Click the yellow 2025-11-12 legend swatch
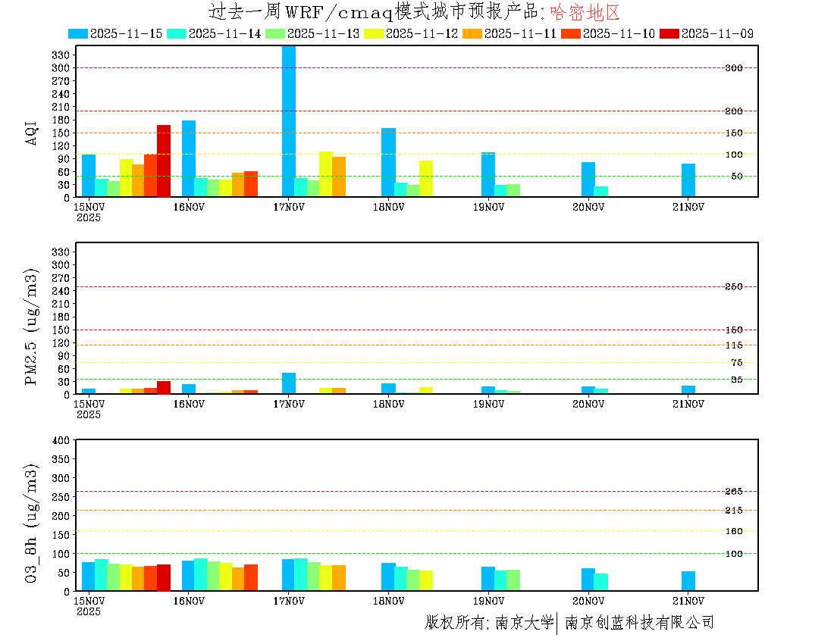 tap(374, 33)
